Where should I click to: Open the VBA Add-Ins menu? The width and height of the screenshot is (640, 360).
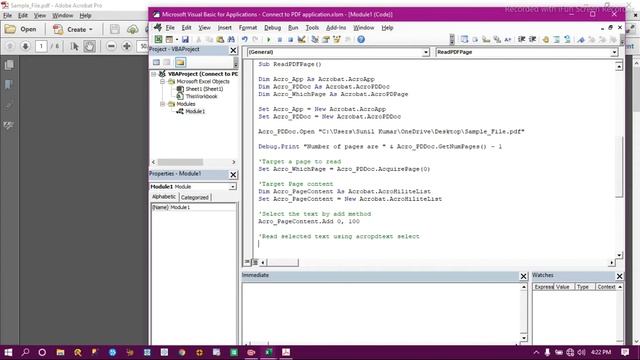pos(336,28)
